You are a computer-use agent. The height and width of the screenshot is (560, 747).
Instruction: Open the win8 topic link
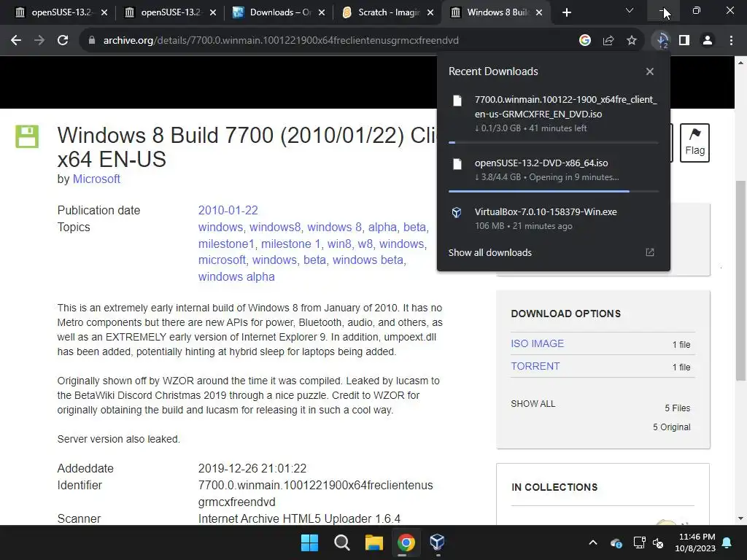[x=338, y=244]
